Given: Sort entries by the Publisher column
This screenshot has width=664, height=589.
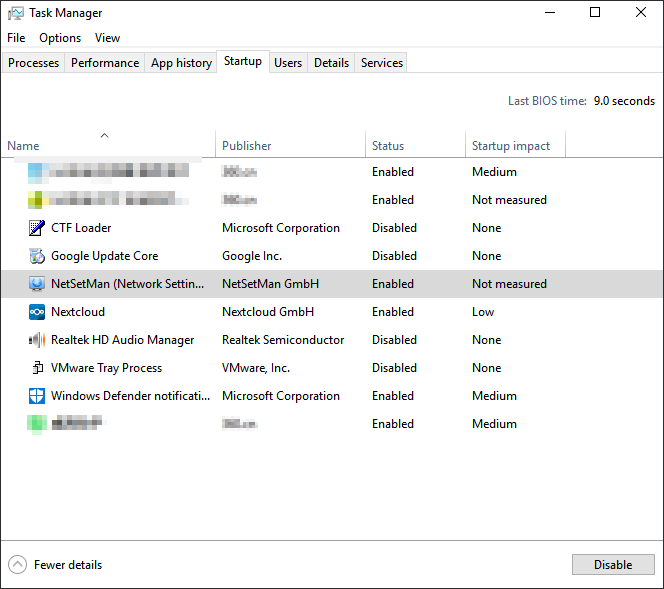Looking at the screenshot, I should click(247, 146).
